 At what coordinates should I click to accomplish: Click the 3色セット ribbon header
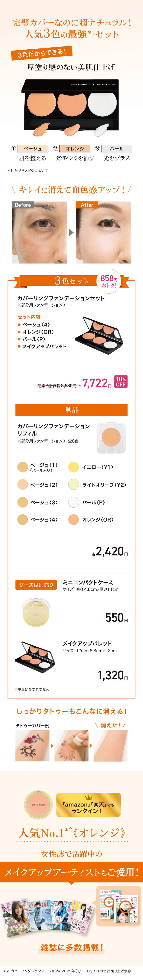pyautogui.click(x=71, y=281)
